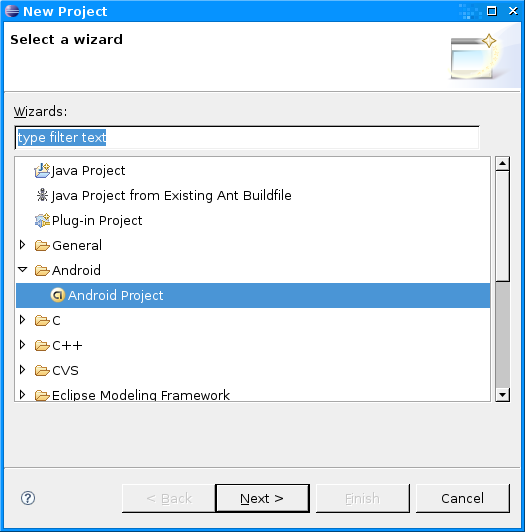Viewport: 525px width, 532px height.
Task: Click the Android folder icon
Action: click(42, 270)
